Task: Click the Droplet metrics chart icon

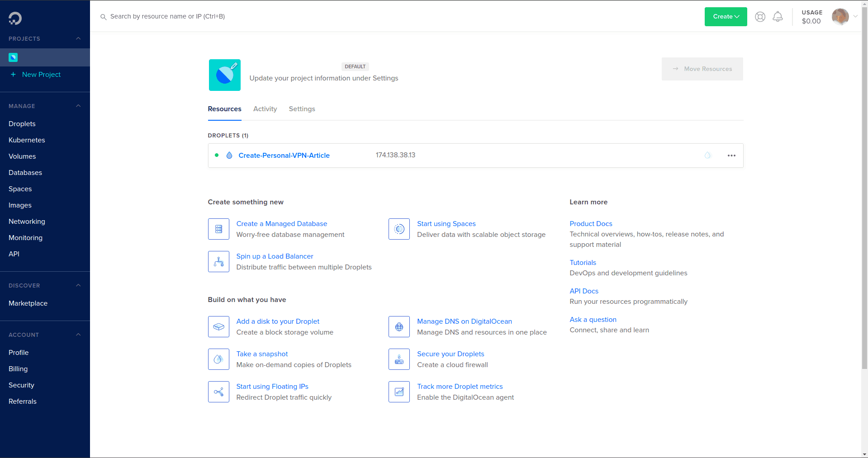Action: (399, 392)
